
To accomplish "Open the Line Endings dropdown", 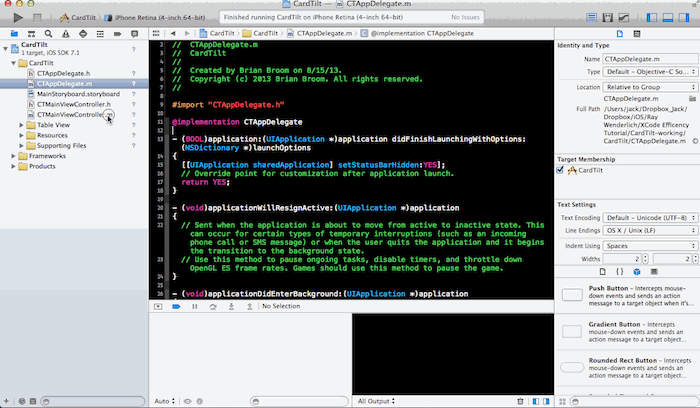I will (650, 230).
